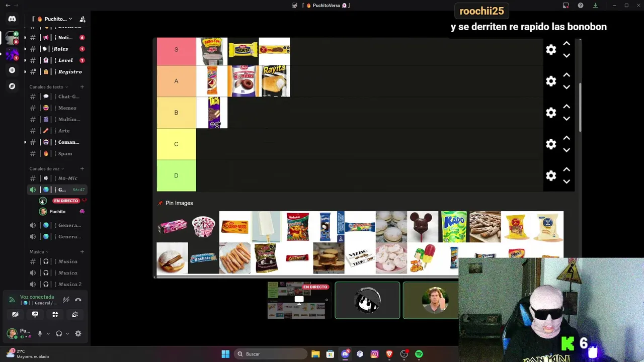Image resolution: width=644 pixels, height=362 pixels.
Task: Open the weather widget showing 21°C
Action: pyautogui.click(x=28, y=354)
